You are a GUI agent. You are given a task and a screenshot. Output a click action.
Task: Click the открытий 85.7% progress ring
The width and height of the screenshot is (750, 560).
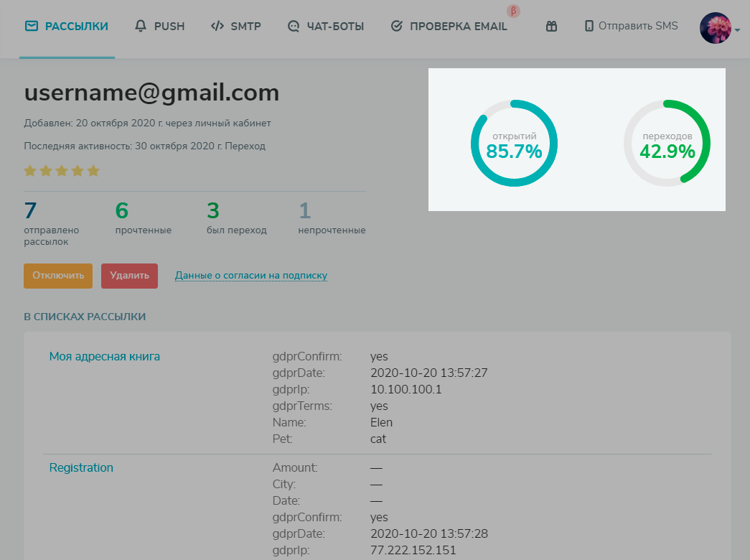pos(514,144)
